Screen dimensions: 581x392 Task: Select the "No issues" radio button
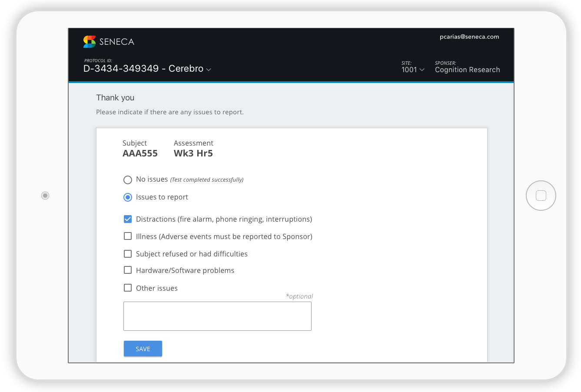pyautogui.click(x=127, y=179)
